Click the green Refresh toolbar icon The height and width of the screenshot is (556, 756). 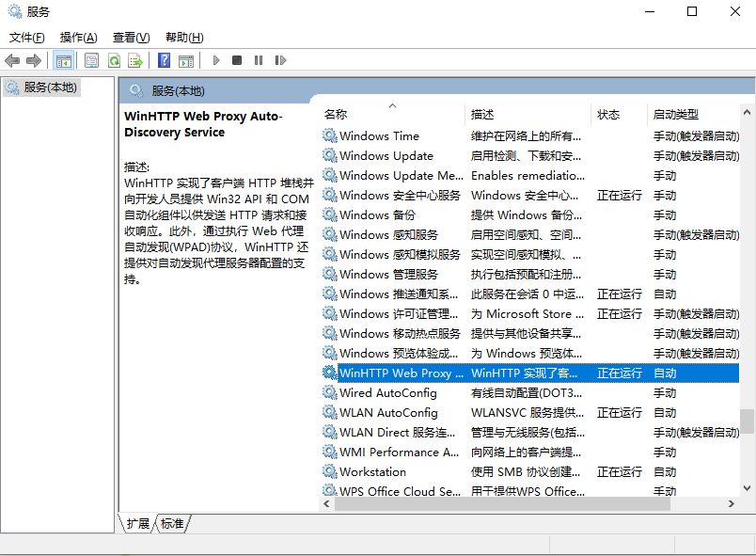(114, 60)
